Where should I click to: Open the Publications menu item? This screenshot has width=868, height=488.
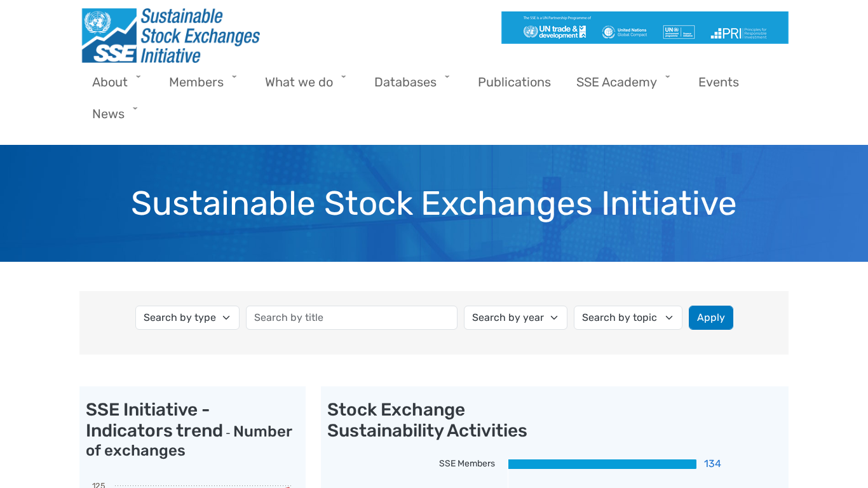(514, 83)
